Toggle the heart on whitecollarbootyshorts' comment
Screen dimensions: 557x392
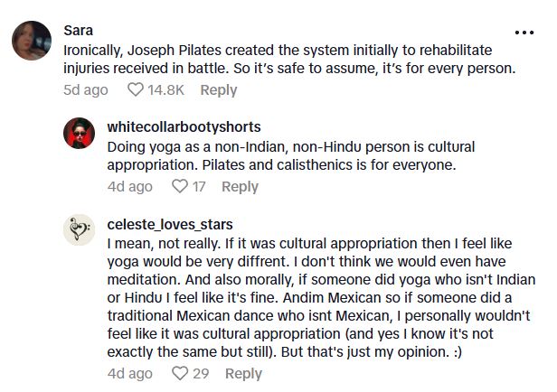click(179, 187)
